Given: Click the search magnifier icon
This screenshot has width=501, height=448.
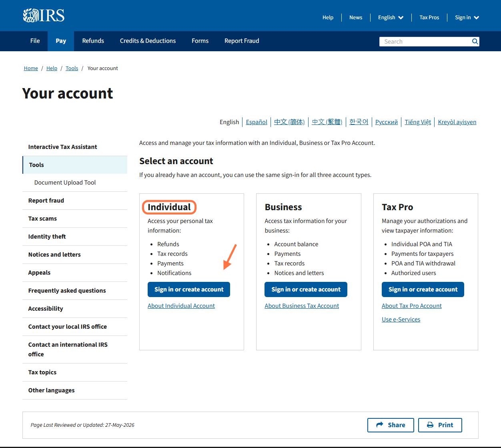Looking at the screenshot, I should click(x=475, y=41).
